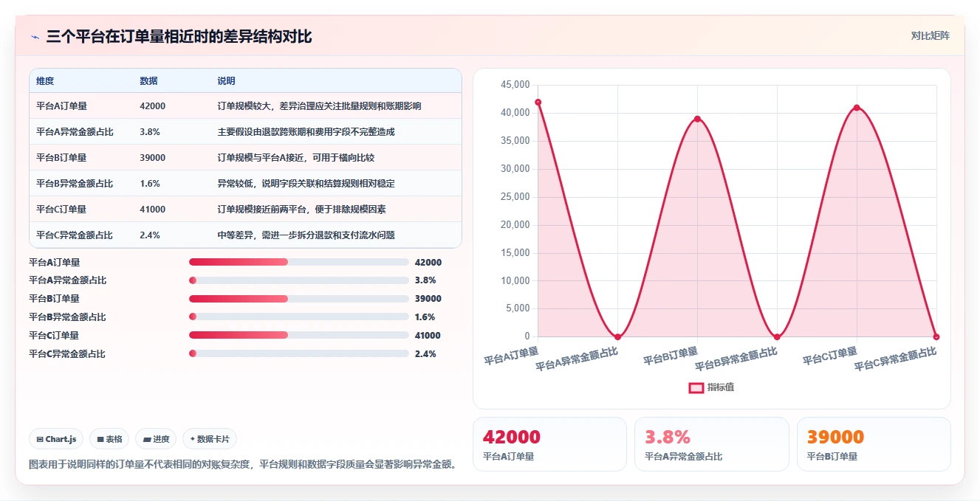Click chart data point for 平台C订单量
This screenshot has height=501, width=980.
tap(857, 108)
